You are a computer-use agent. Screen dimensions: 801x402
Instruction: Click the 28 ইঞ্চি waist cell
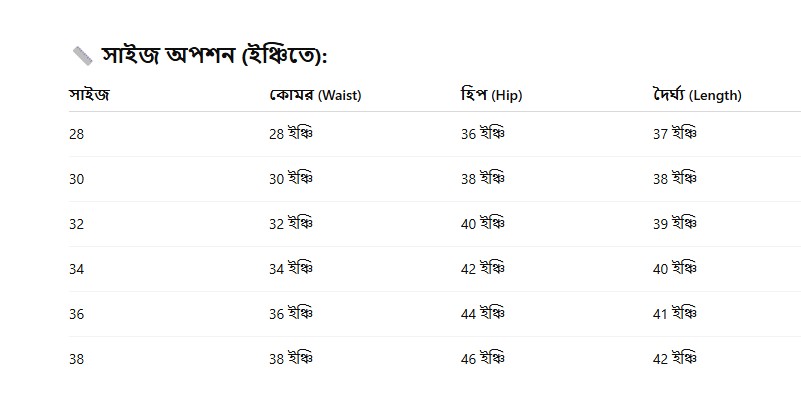coord(291,134)
